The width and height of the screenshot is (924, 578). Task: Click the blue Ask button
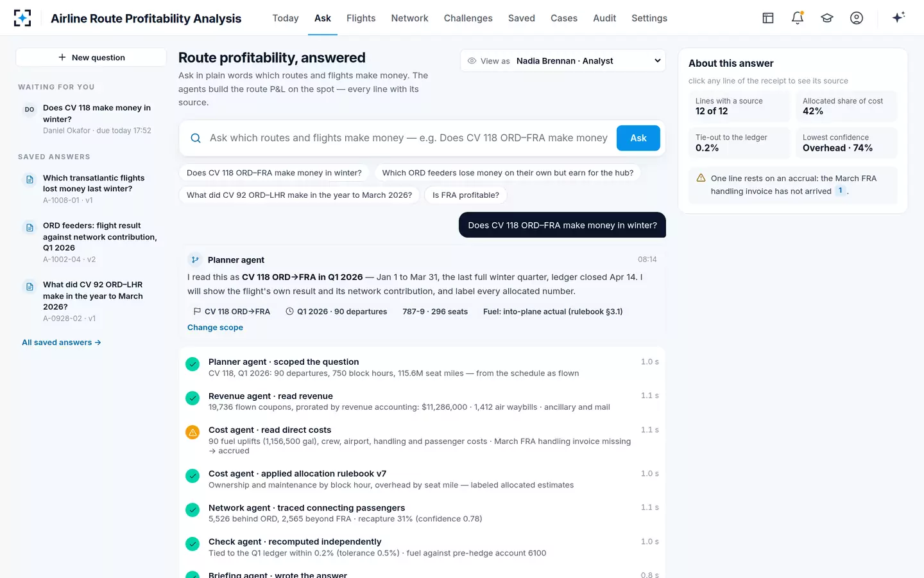(x=638, y=138)
